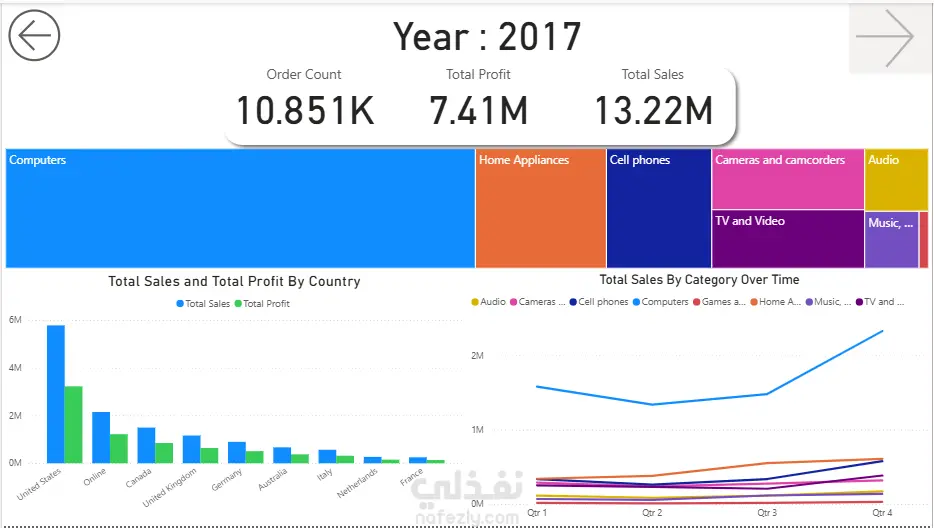Image resolution: width=934 pixels, height=528 pixels.
Task: Select United States green Total Profit bar
Action: [x=74, y=424]
